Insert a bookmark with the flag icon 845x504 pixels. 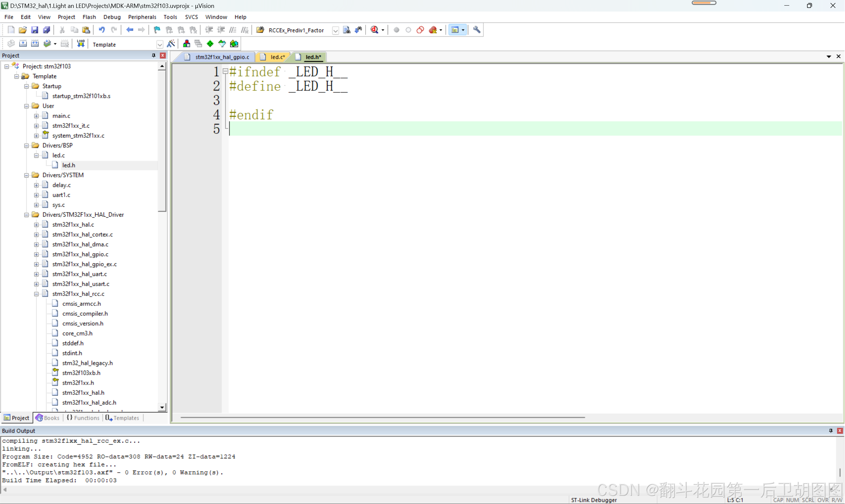click(157, 30)
